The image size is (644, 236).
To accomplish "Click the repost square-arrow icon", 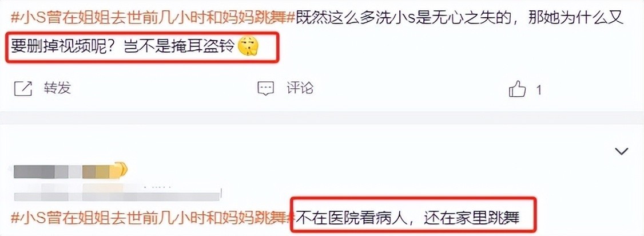I will [x=23, y=88].
